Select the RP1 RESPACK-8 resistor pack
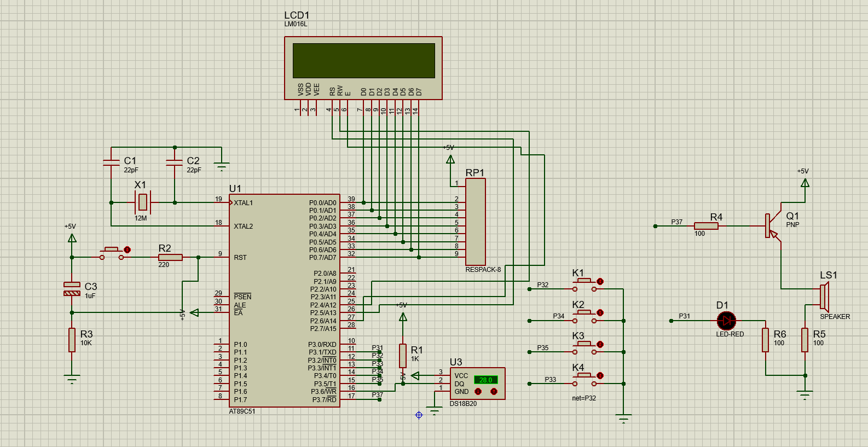The height and width of the screenshot is (447, 868). click(475, 222)
